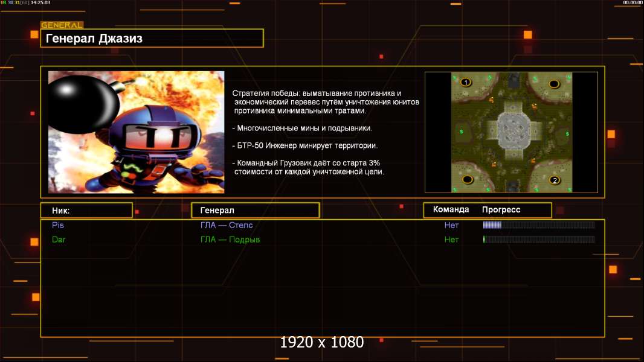Click the line "БТР-50 Инженер минирует территории"
644x362 pixels.
pyautogui.click(x=304, y=145)
